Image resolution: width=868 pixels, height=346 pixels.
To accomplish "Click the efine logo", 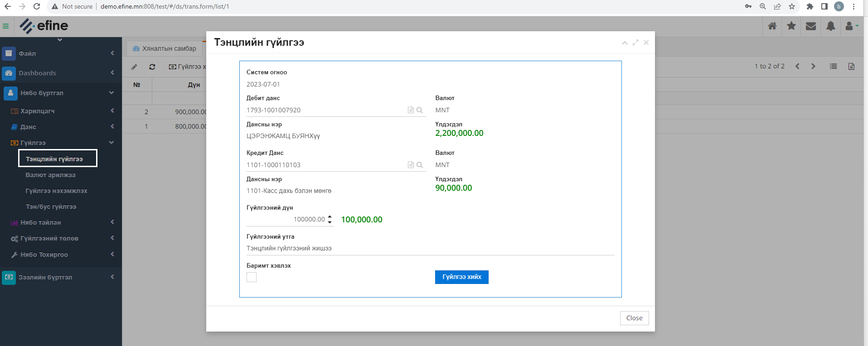I will coord(44,26).
